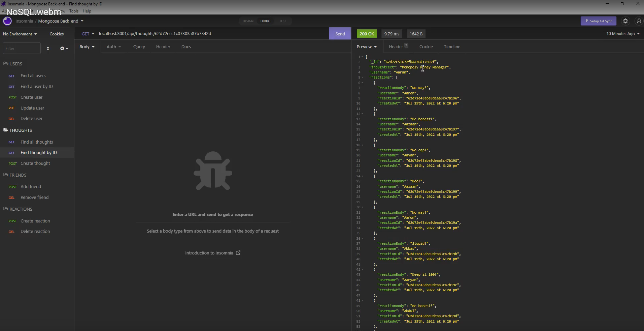Open sidebar sort order icon
This screenshot has height=331, width=644.
tap(48, 49)
